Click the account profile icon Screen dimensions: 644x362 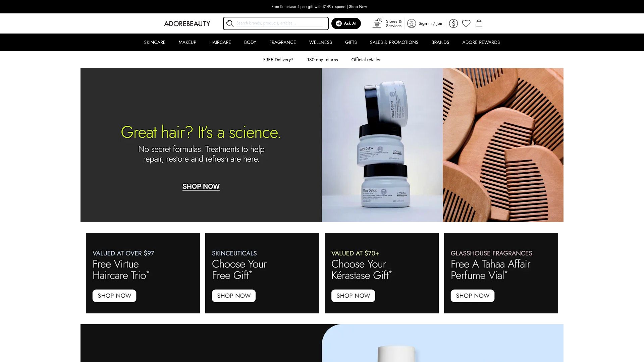(x=412, y=23)
